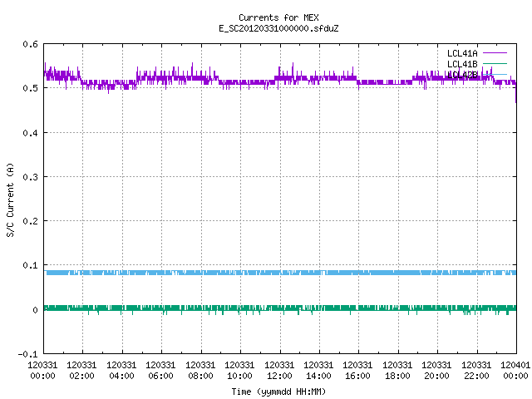The width and height of the screenshot is (532, 399).
Task: Click the 120331 00:00 time tick label
Action: click(42, 371)
